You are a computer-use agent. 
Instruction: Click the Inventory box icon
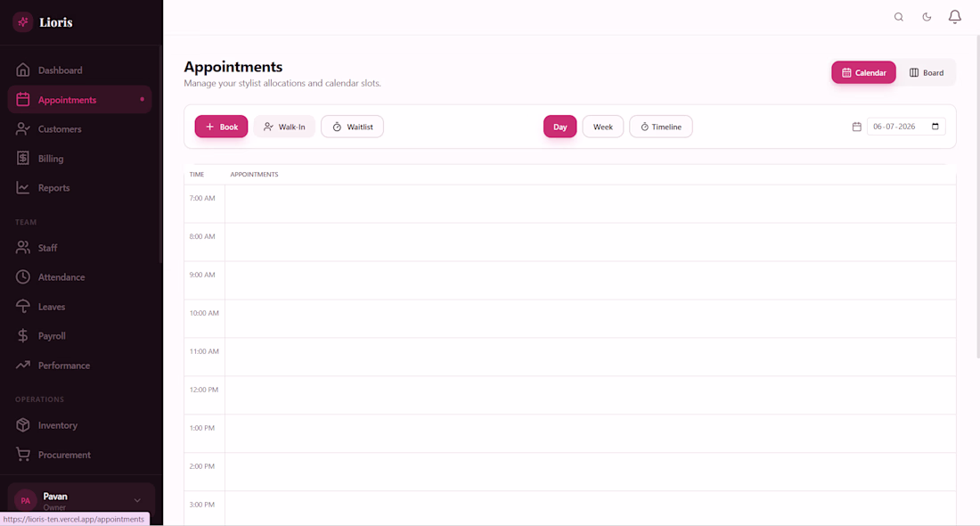coord(23,425)
